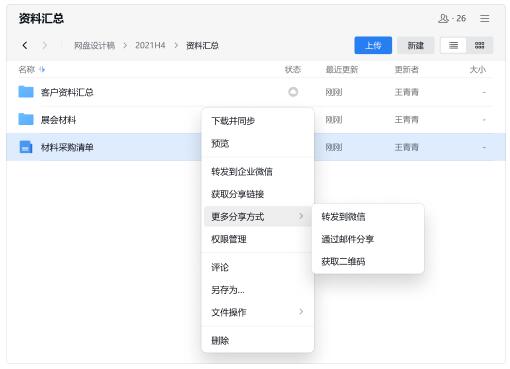Click the 新建 button

point(416,45)
